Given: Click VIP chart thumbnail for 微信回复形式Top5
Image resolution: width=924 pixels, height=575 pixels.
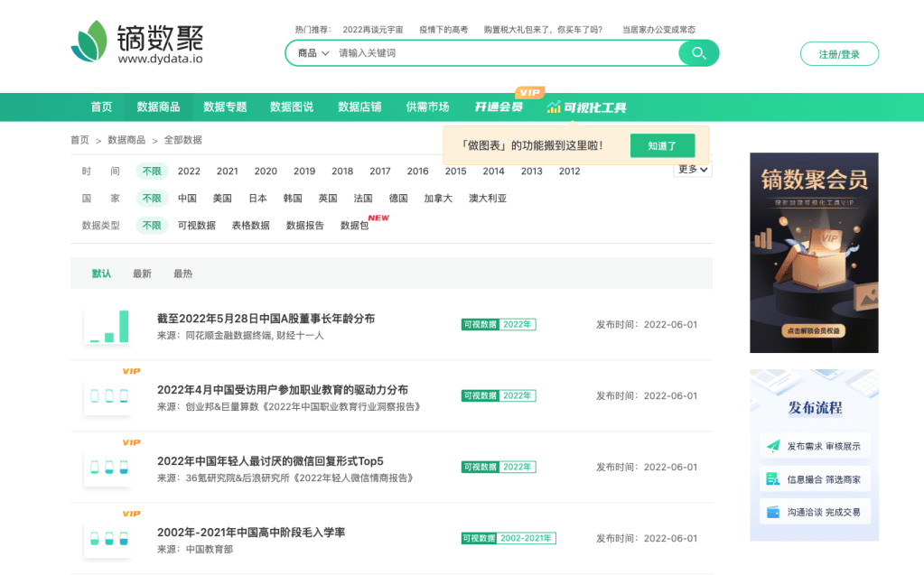Looking at the screenshot, I should tap(108, 467).
